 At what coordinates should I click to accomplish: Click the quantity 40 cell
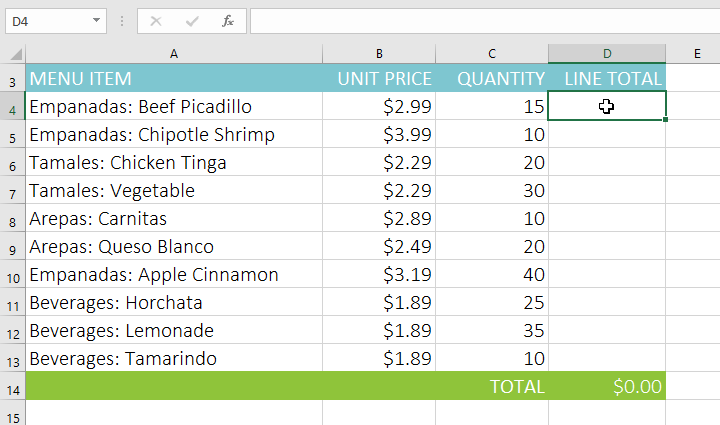pos(492,275)
